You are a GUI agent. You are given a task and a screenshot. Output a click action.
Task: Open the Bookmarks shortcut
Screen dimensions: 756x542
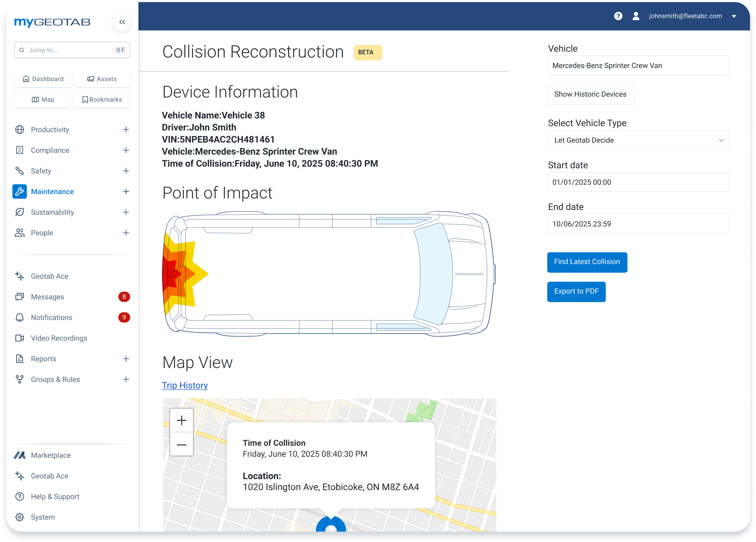pyautogui.click(x=102, y=99)
